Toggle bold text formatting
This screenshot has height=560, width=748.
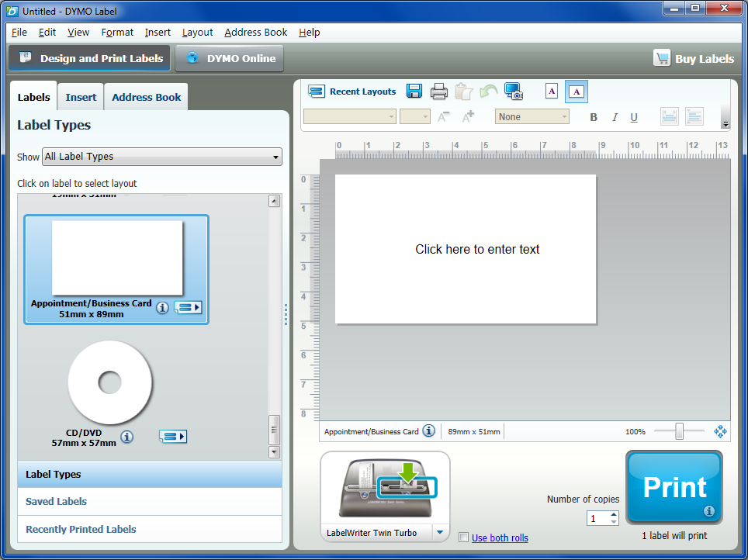pyautogui.click(x=593, y=116)
